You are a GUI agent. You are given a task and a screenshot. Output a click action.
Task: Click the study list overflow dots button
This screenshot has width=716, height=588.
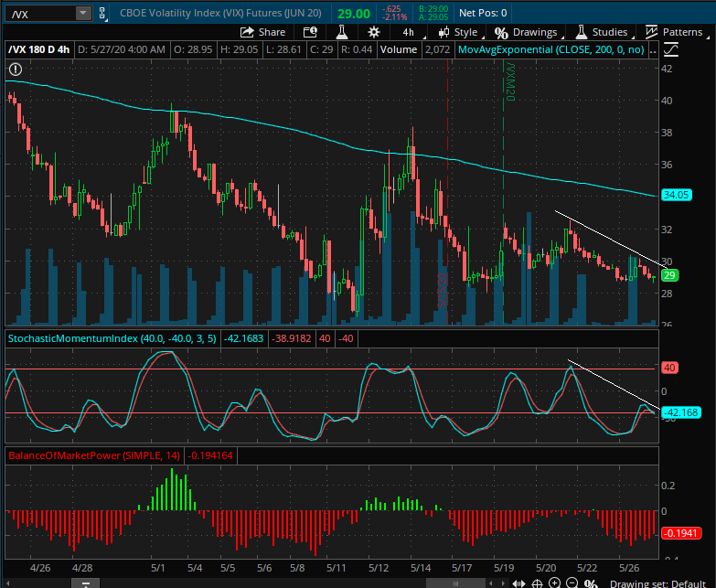click(x=653, y=49)
